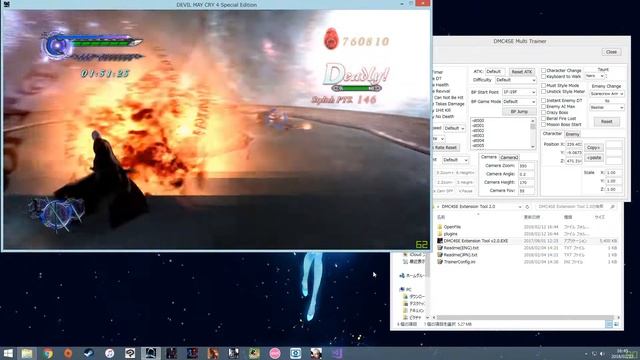Open Default dropdown above the Zoom buttons

coord(455,160)
